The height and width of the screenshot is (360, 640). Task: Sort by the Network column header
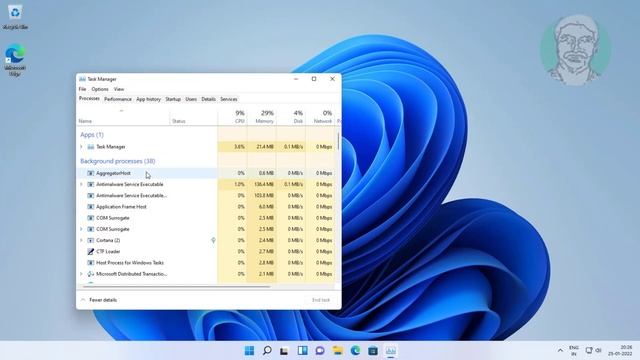pyautogui.click(x=320, y=117)
